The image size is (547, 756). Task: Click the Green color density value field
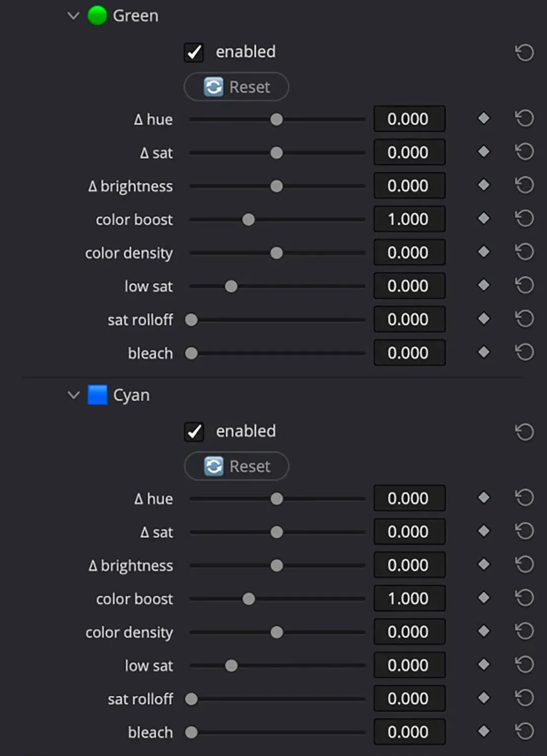[409, 252]
